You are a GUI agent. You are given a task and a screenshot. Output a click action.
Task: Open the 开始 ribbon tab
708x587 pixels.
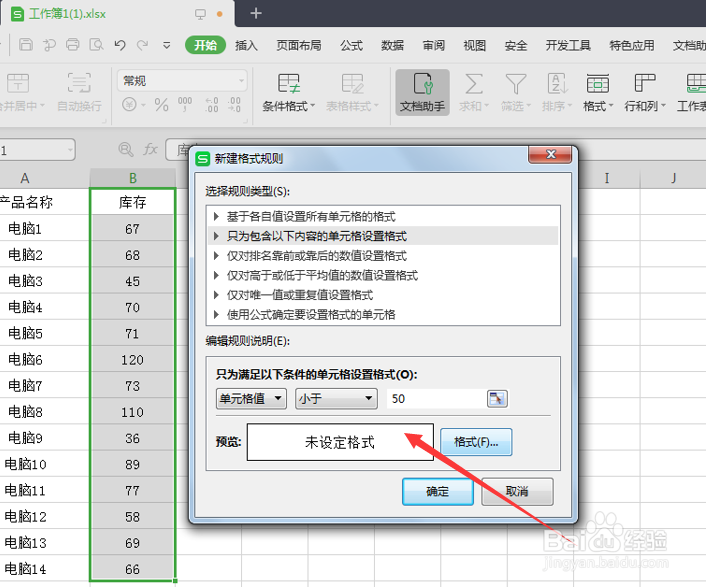[x=205, y=45]
